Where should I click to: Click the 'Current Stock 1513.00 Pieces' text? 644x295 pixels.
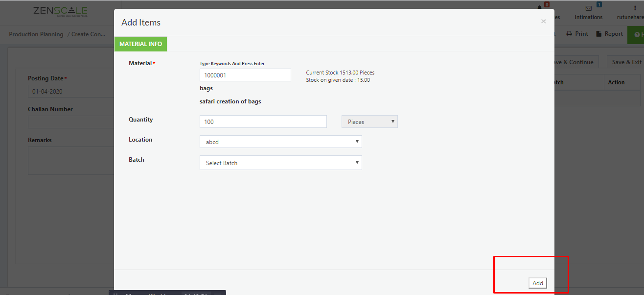coord(340,73)
